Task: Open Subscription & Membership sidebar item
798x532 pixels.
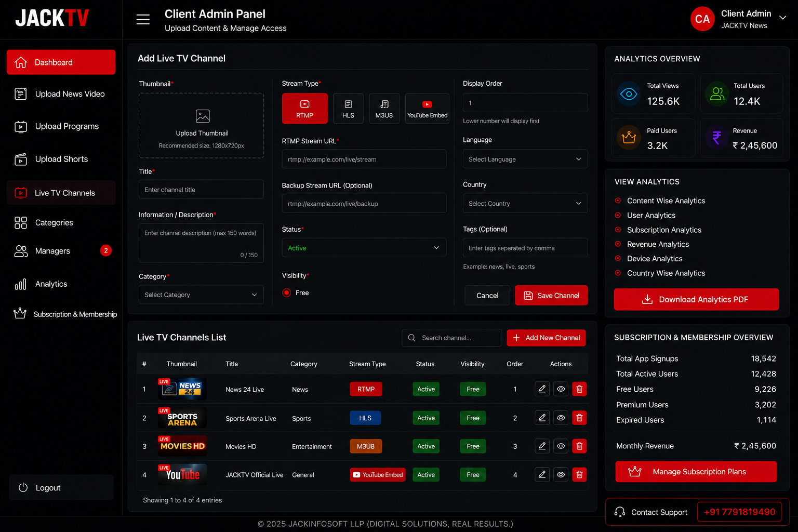Action: (64, 314)
